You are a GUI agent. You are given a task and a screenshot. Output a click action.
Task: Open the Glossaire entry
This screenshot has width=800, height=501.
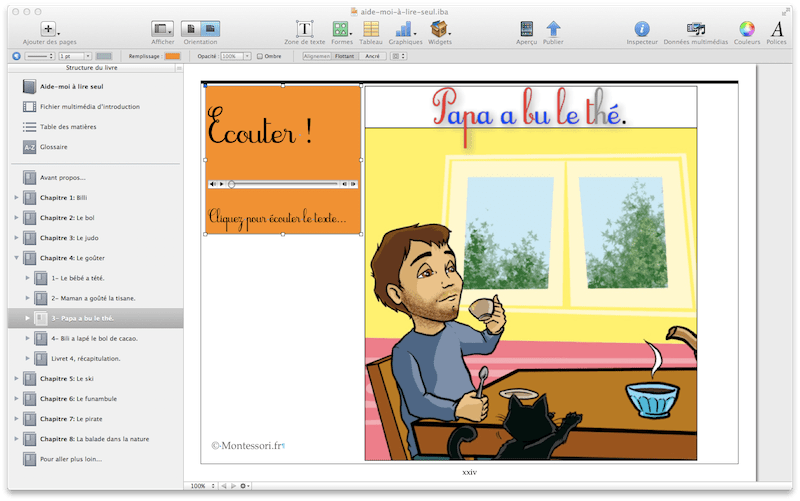[54, 147]
